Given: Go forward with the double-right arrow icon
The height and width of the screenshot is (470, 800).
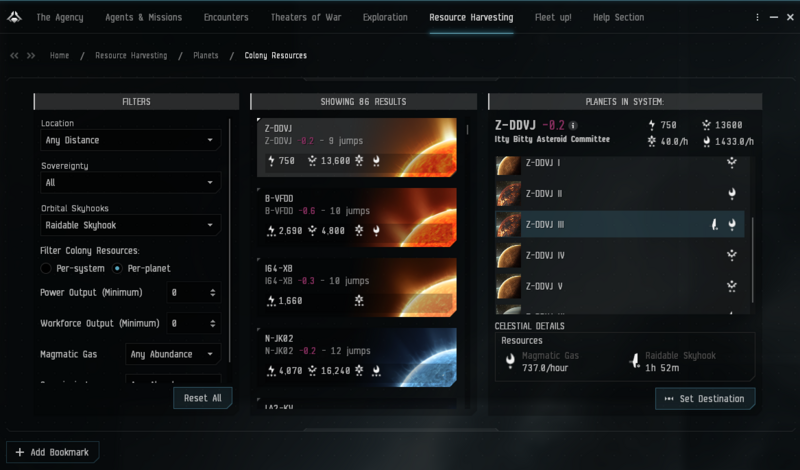Looking at the screenshot, I should (31, 56).
